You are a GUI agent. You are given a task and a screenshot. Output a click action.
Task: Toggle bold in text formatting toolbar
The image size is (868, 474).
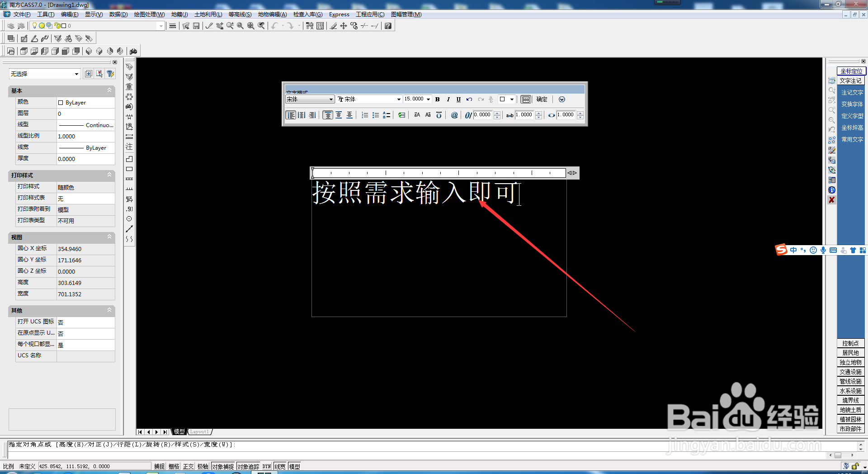[437, 100]
